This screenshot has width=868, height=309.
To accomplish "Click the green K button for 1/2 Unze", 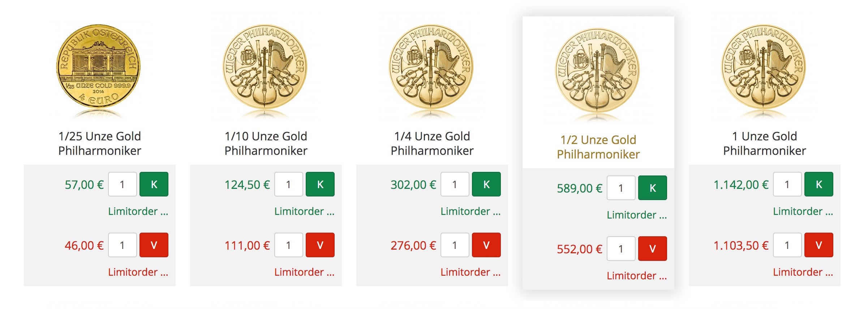I will coord(653,188).
